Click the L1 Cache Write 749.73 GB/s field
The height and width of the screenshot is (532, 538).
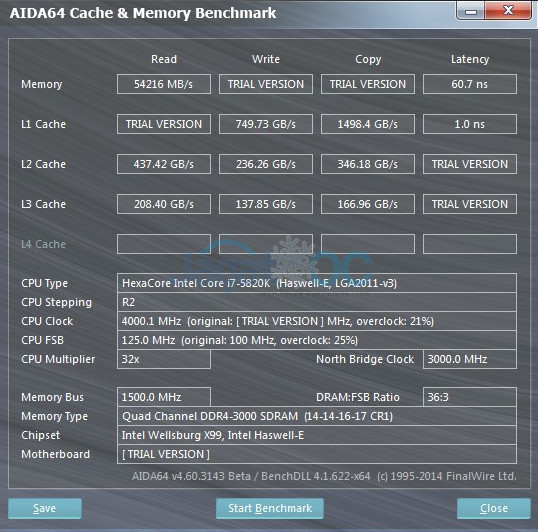(x=266, y=124)
